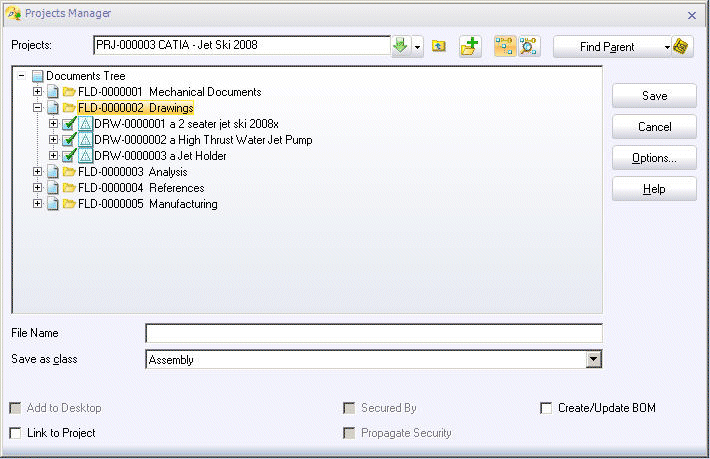710x459 pixels.
Task: Click the folder icon of FLD-0000003 Analysis
Action: (x=69, y=172)
